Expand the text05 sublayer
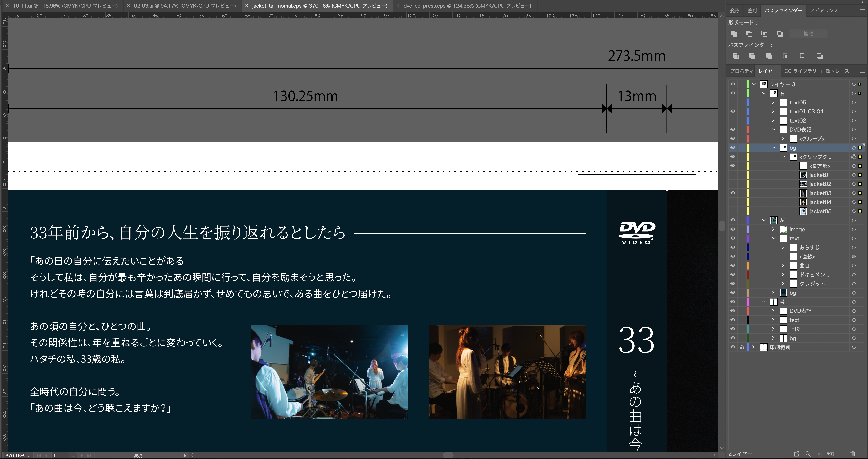This screenshot has width=868, height=459. [x=773, y=102]
